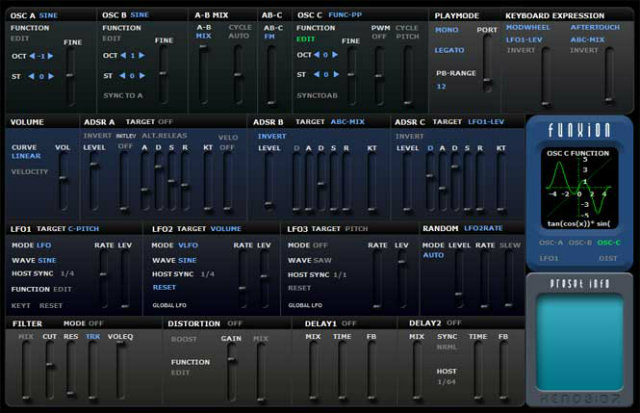
Task: Click the distortion GAIN slider
Action: click(232, 372)
